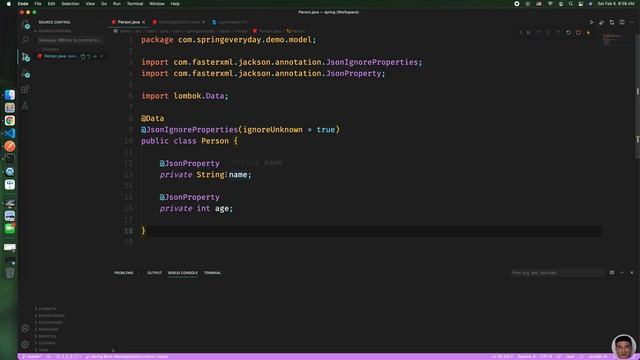Expand the BRANCHES section
Image resolution: width=640 pixels, height=360 pixels.
coord(47,329)
